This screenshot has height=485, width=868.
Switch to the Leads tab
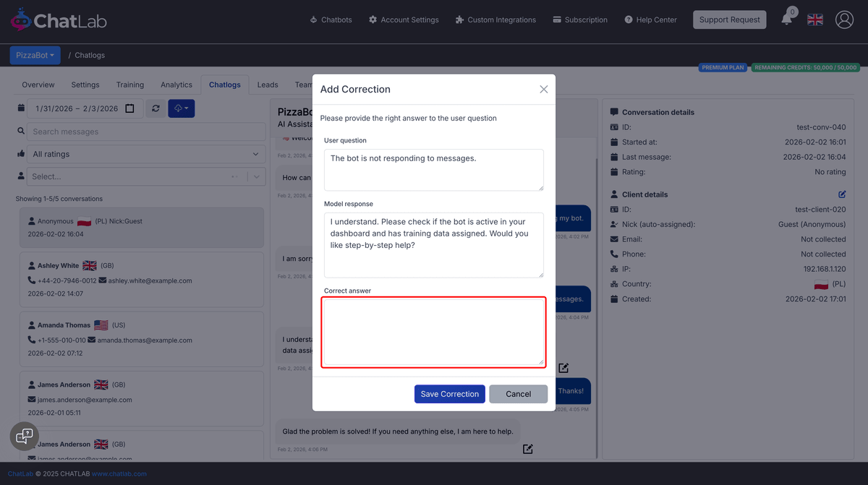click(x=267, y=85)
